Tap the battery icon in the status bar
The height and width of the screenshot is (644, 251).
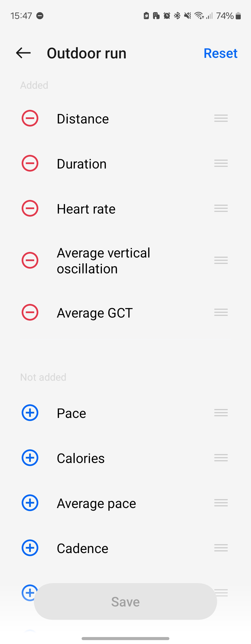tap(238, 16)
